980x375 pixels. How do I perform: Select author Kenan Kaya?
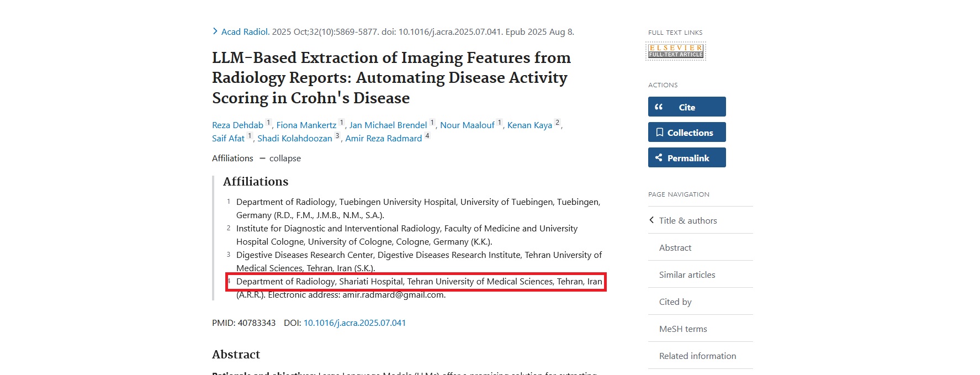(529, 125)
